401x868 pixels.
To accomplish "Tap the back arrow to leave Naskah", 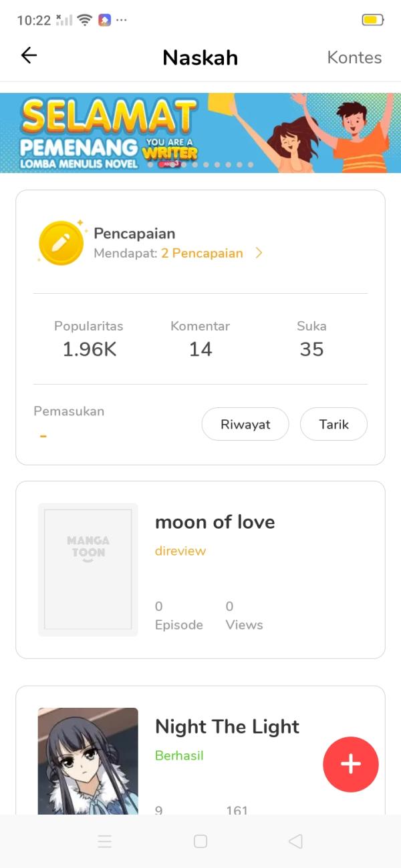I will coord(29,56).
